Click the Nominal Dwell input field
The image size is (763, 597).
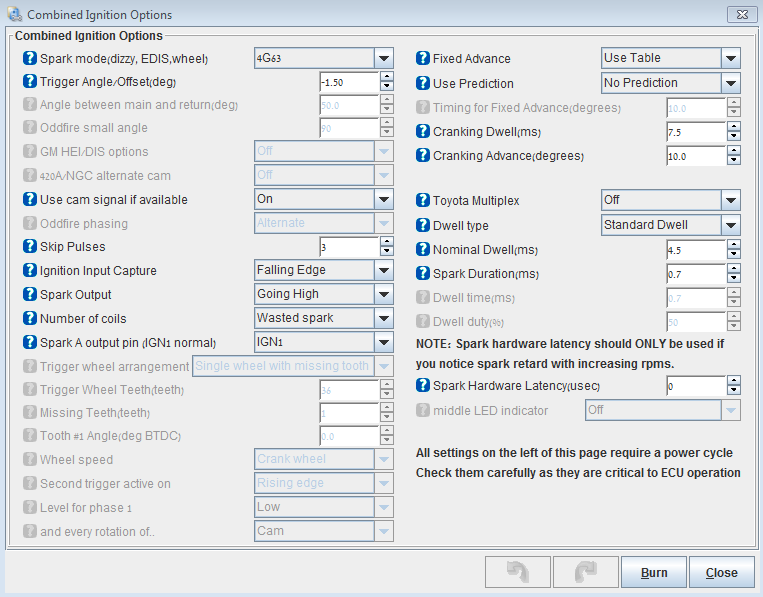click(697, 250)
